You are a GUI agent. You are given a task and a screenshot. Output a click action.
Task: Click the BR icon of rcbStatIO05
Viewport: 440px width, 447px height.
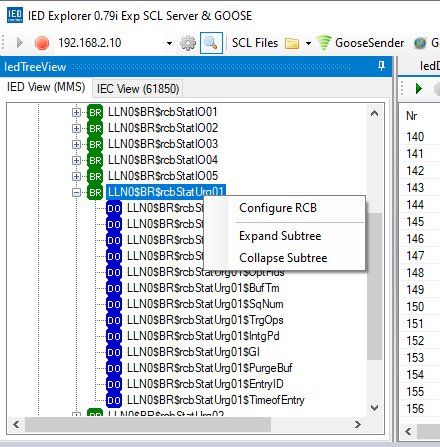[95, 176]
